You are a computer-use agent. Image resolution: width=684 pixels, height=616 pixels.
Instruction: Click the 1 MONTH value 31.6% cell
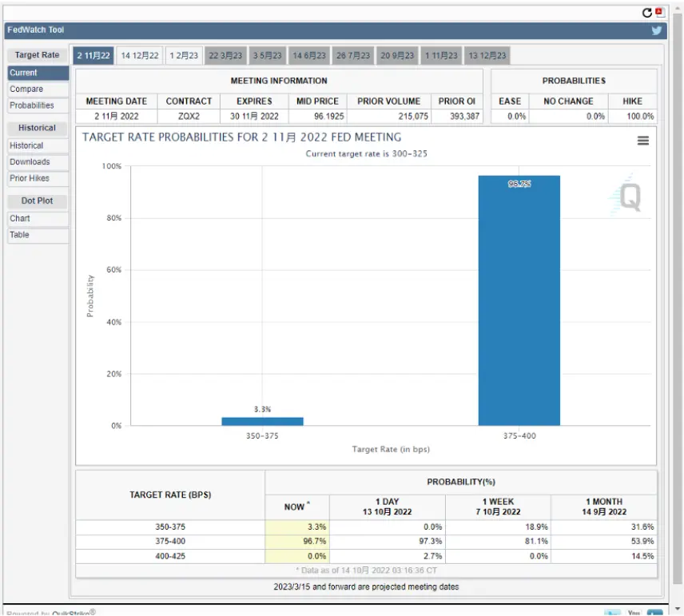604,527
